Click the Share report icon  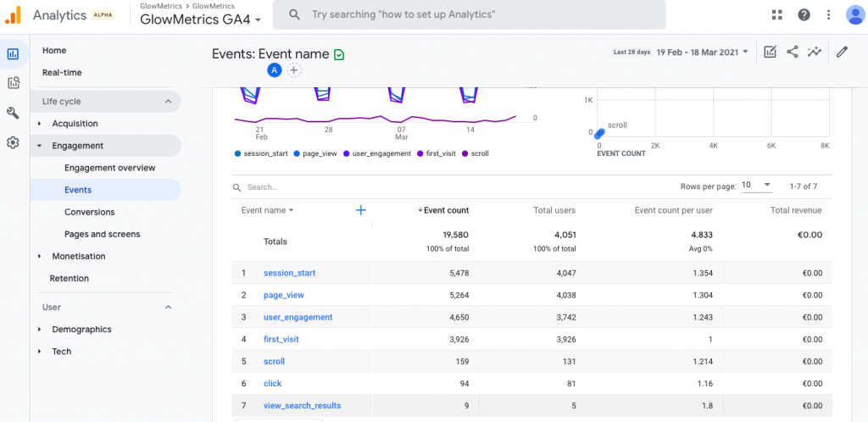tap(793, 52)
